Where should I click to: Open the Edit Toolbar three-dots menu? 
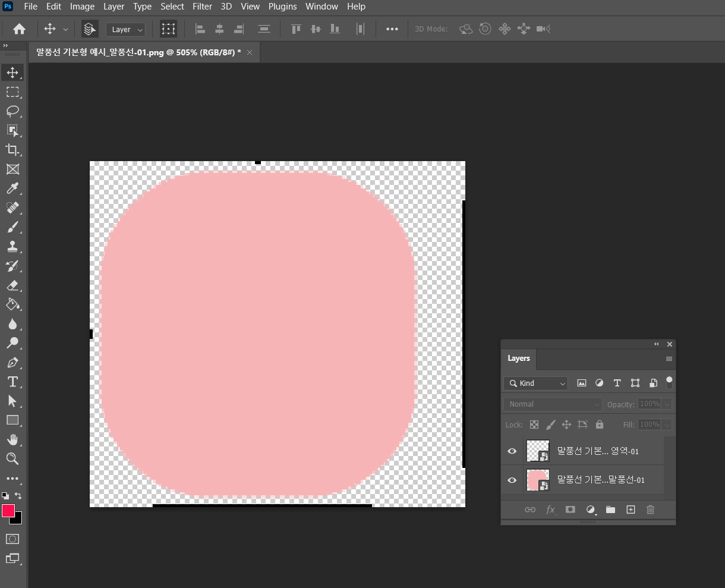point(12,479)
